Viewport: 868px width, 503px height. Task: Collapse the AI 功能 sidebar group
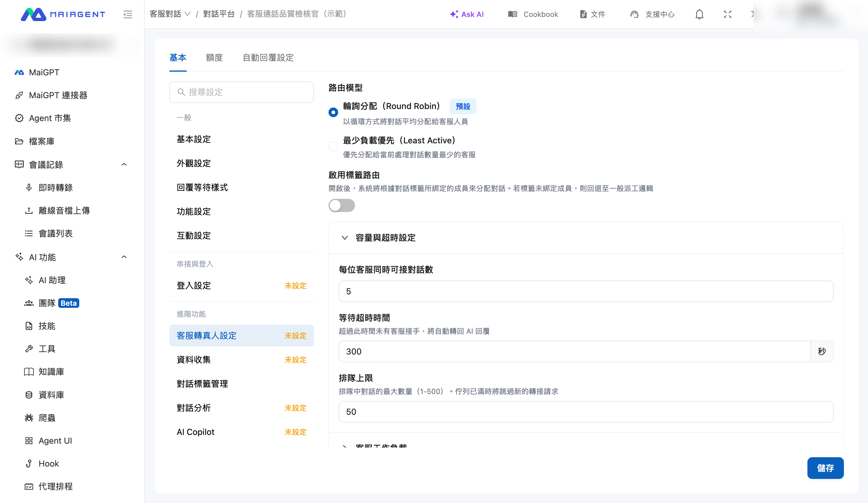pos(124,257)
